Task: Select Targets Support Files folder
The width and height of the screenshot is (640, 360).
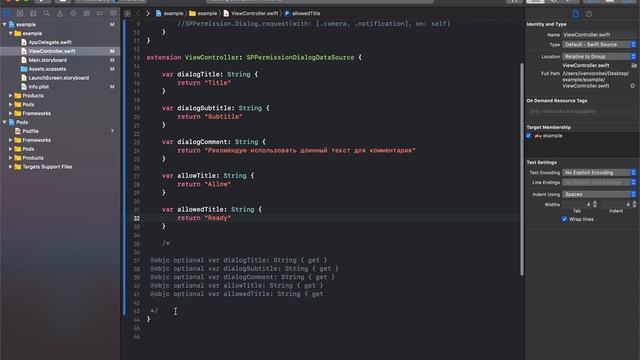Action: [47, 167]
